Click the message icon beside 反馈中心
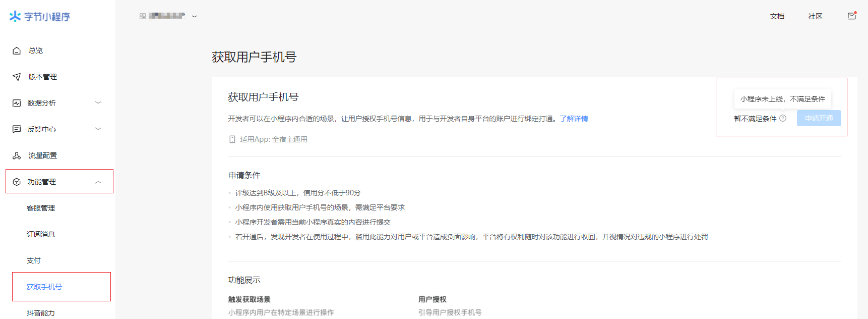 click(17, 129)
